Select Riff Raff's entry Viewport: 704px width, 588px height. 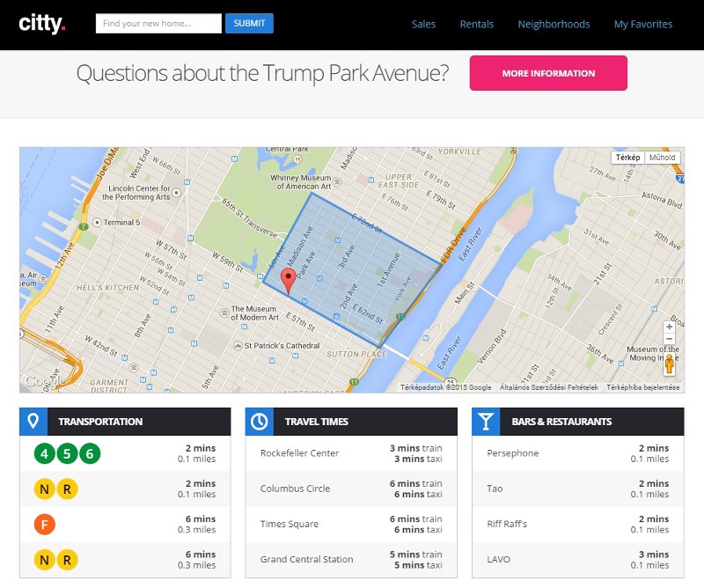[578, 525]
